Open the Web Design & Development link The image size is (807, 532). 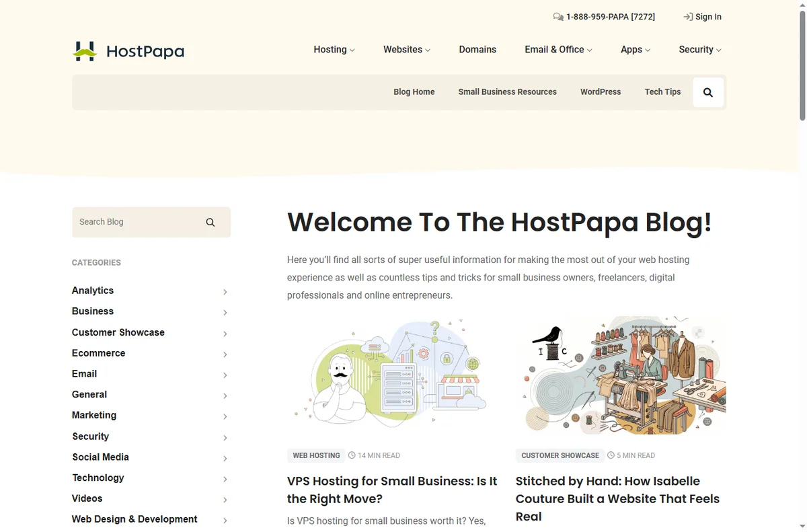(134, 519)
